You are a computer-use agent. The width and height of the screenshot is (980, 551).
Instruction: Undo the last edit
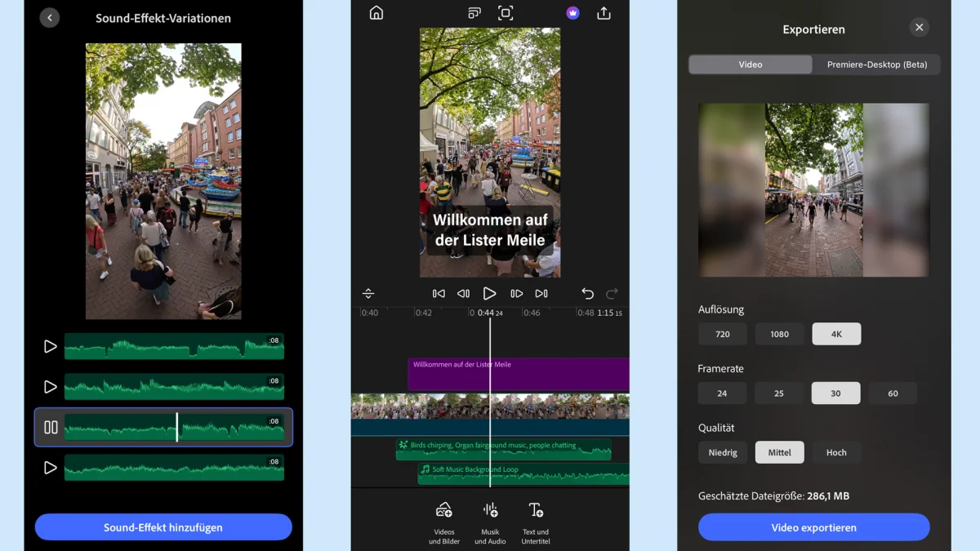pyautogui.click(x=587, y=294)
